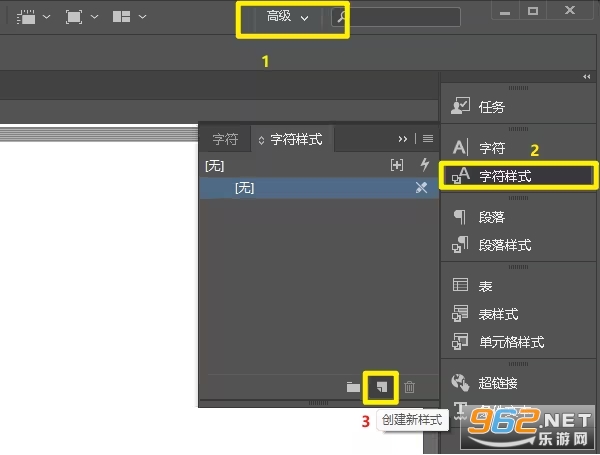Minimize the application window
This screenshot has height=455, width=600.
(x=505, y=11)
